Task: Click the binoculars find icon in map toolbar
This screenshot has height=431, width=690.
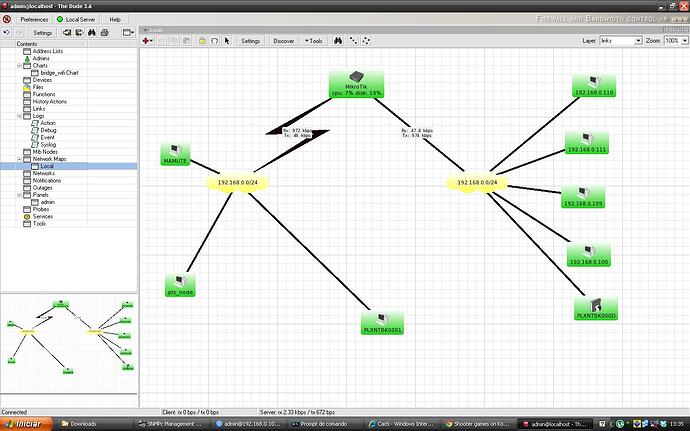Action: point(338,41)
